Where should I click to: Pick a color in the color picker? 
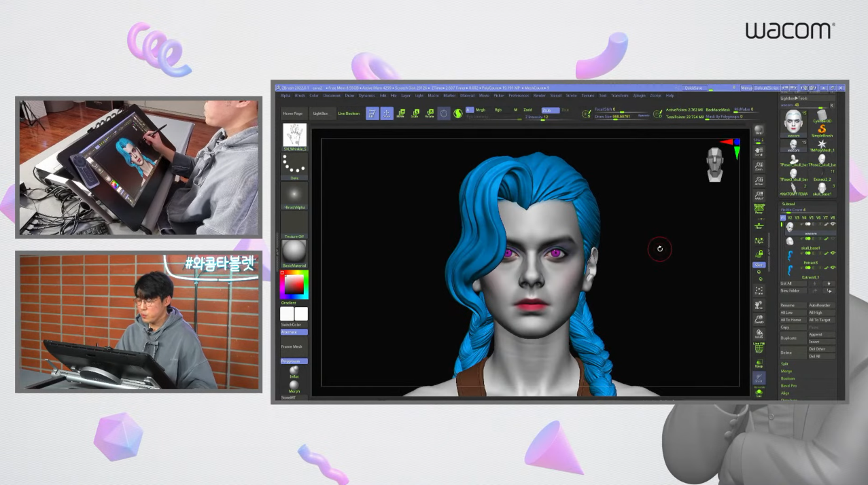pos(294,285)
